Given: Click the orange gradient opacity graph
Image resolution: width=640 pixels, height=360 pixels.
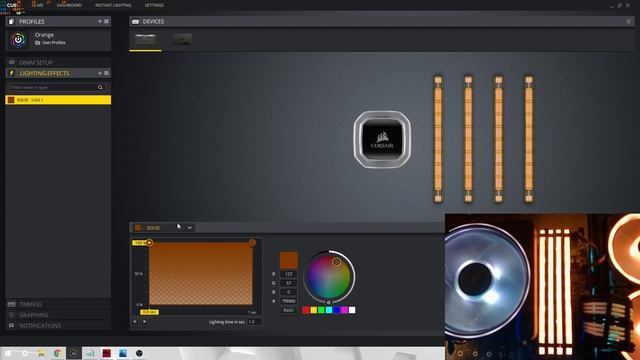Looking at the screenshot, I should pyautogui.click(x=201, y=274).
